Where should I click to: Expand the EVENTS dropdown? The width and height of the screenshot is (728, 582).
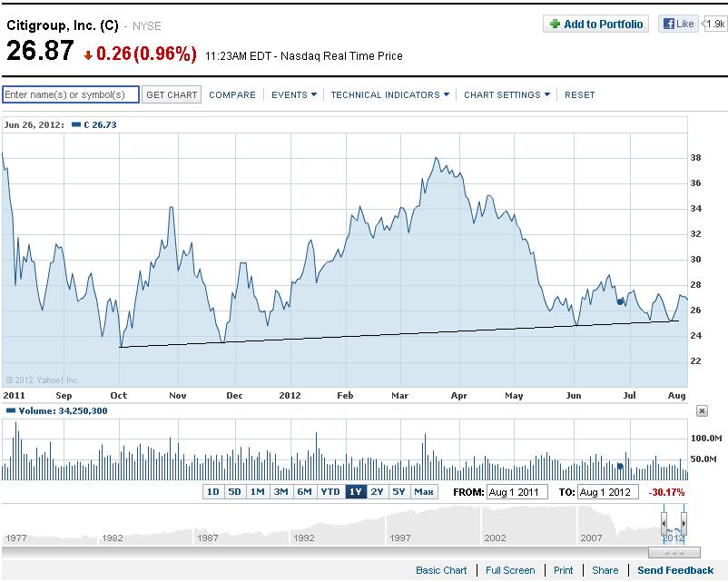pyautogui.click(x=294, y=94)
